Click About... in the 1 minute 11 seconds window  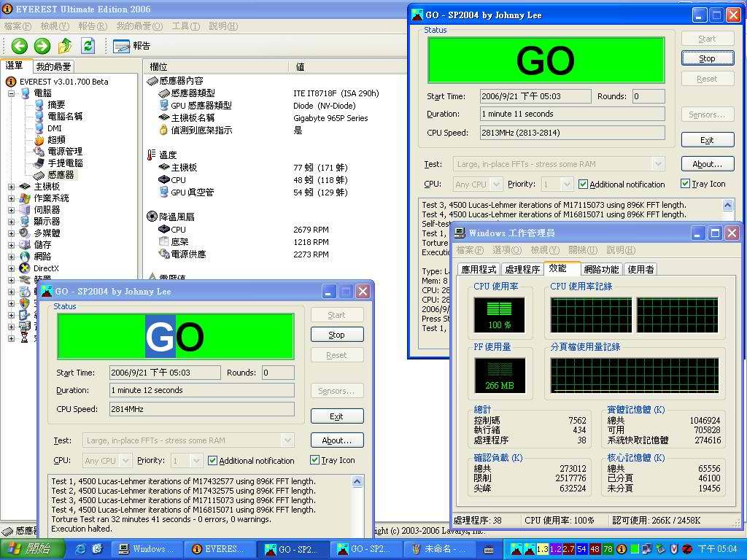coord(708,164)
